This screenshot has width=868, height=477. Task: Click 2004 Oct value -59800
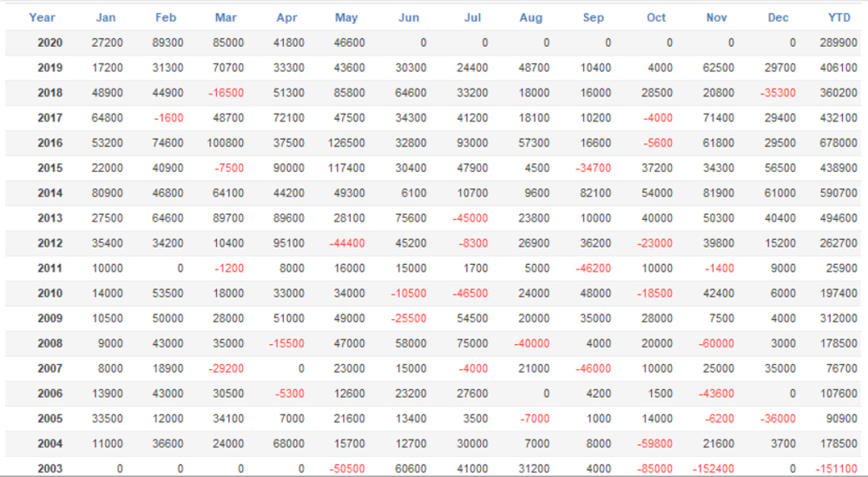[654, 444]
